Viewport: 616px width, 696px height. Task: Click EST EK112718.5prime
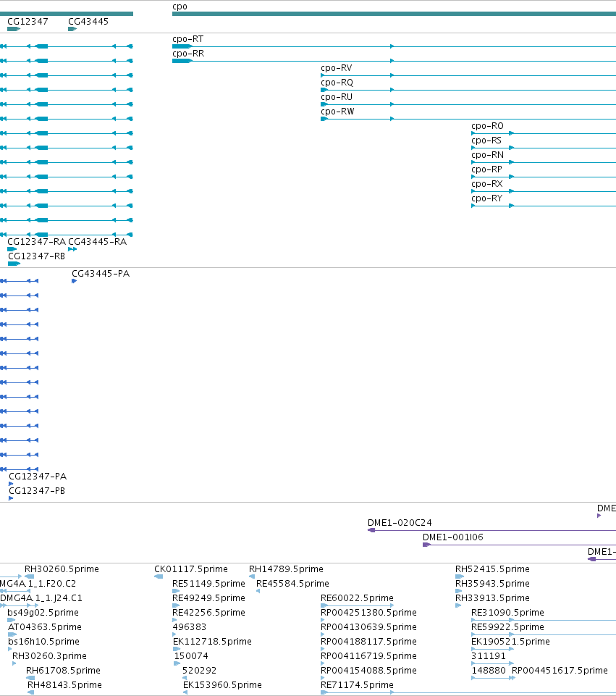pyautogui.click(x=212, y=642)
